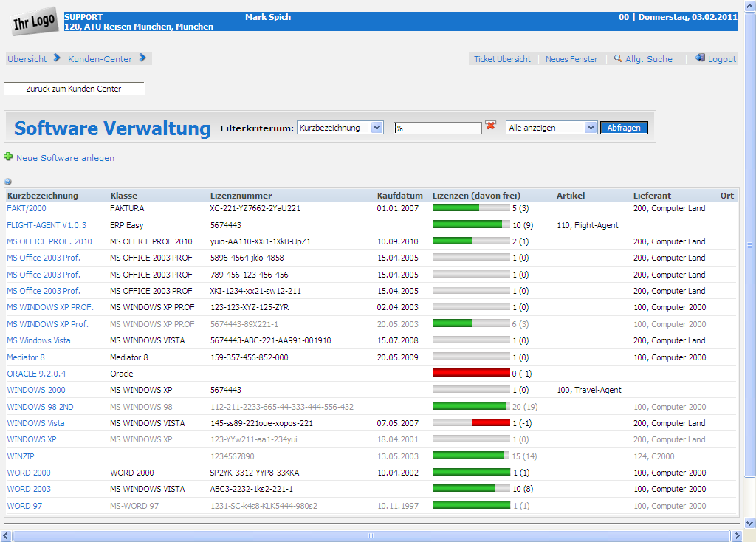Click the small blue help icon above table
This screenshot has height=542, width=756.
pyautogui.click(x=7, y=182)
